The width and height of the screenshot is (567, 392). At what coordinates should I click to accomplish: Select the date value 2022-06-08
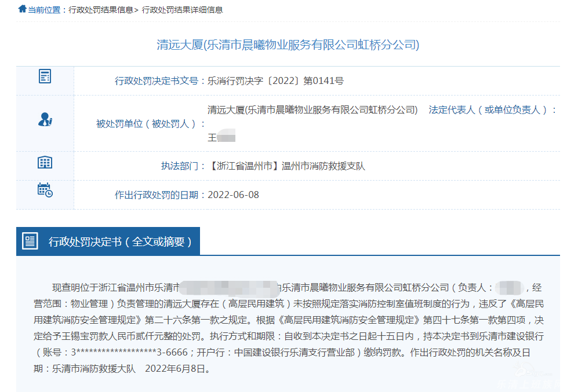pyautogui.click(x=233, y=195)
